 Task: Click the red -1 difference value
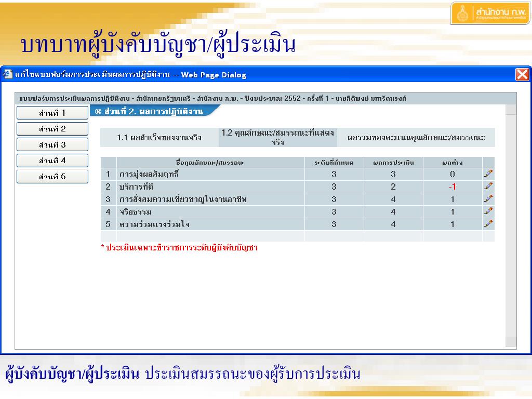click(453, 187)
